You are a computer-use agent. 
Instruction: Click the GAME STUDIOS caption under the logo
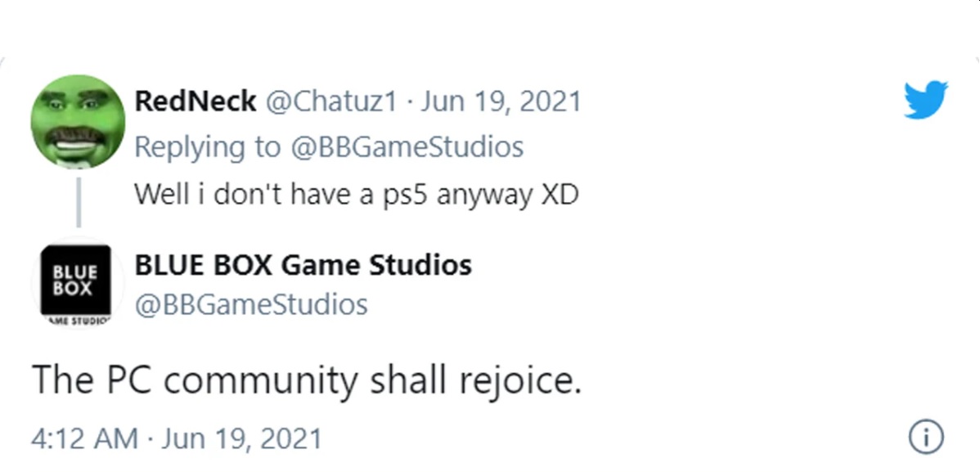(75, 323)
